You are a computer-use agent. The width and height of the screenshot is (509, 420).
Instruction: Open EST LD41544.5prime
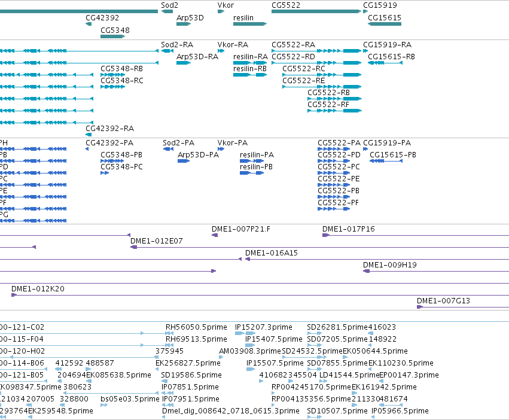(349, 376)
